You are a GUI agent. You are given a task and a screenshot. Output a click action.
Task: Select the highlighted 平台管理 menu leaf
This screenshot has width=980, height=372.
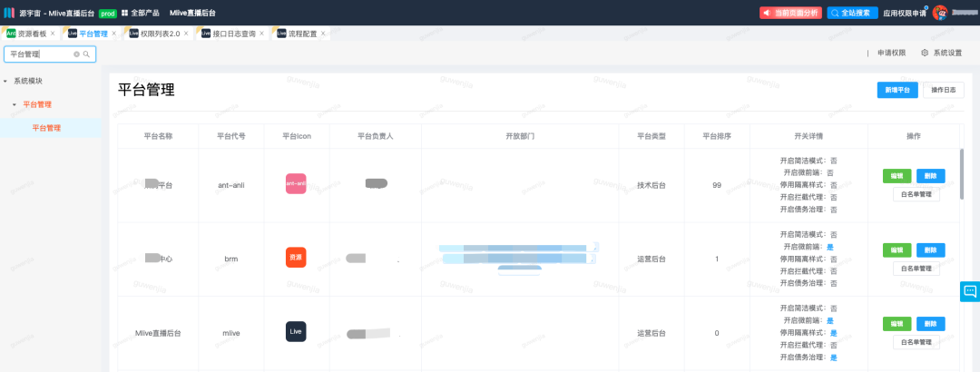click(51, 128)
